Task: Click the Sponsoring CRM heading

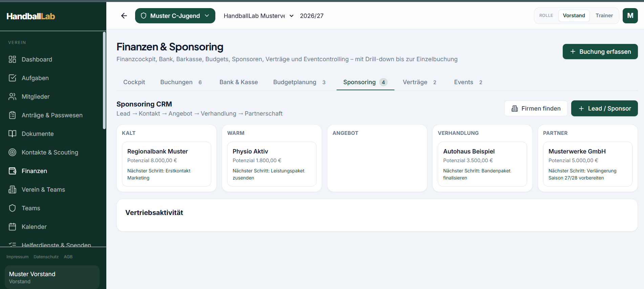Action: [144, 104]
